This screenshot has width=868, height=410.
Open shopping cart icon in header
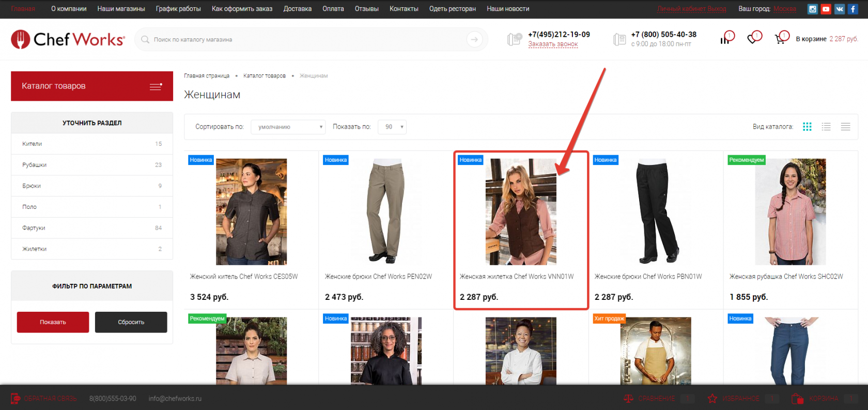781,39
